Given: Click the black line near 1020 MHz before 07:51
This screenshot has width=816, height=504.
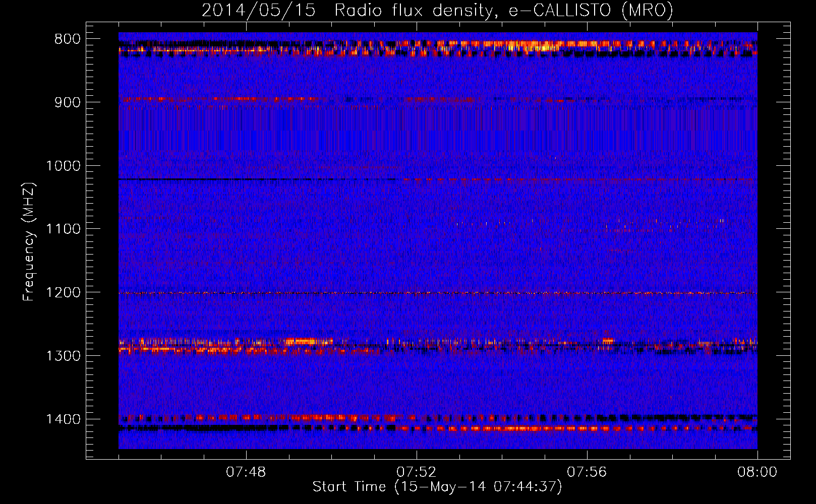Looking at the screenshot, I should click(x=257, y=179).
